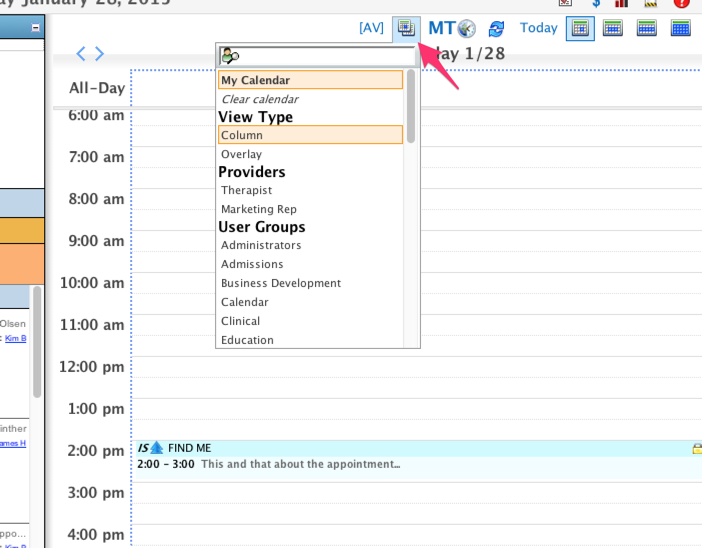Collapse the left sidebar panel

click(x=35, y=28)
